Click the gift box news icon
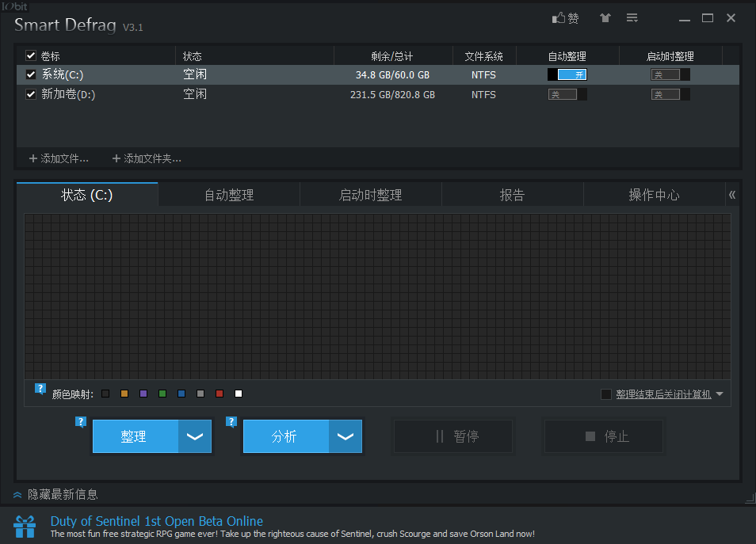This screenshot has width=756, height=544. coord(25,527)
